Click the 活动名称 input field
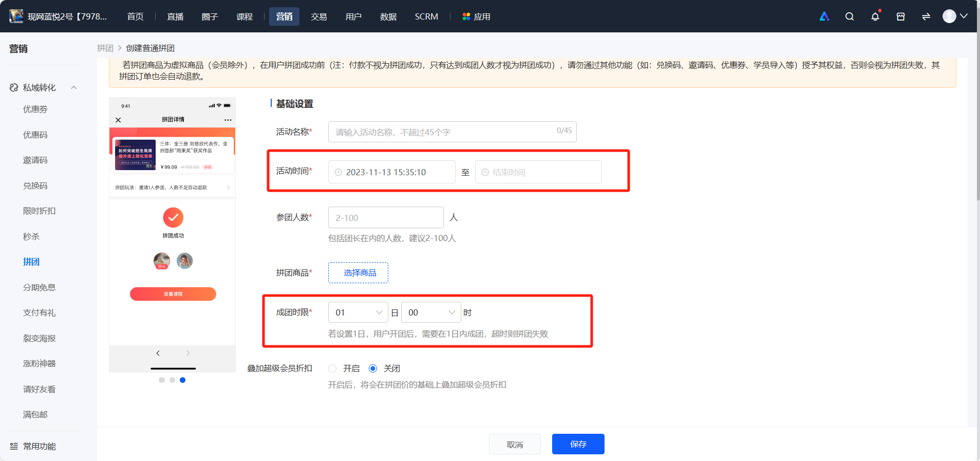Image resolution: width=980 pixels, height=461 pixels. pos(452,132)
